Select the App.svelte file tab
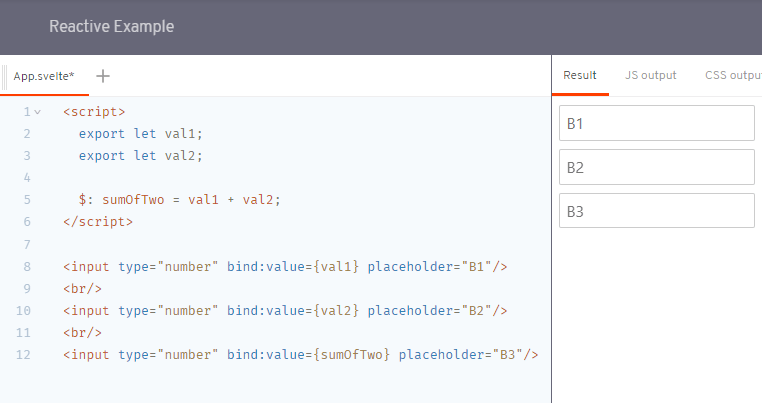This screenshot has height=403, width=762. pos(44,76)
